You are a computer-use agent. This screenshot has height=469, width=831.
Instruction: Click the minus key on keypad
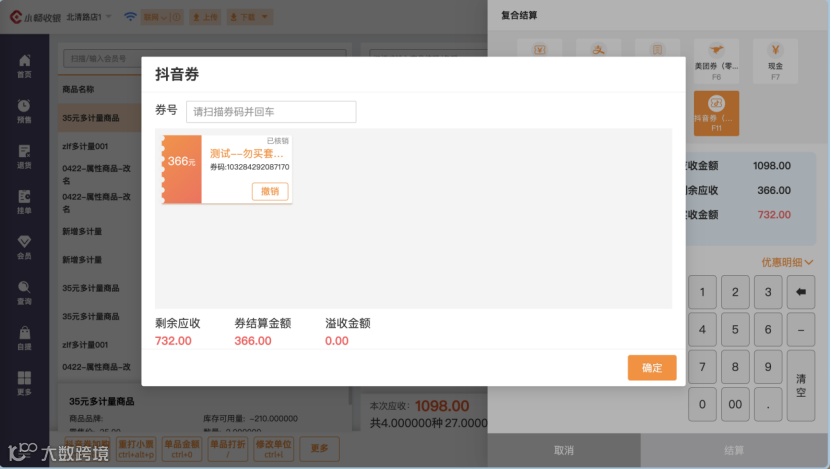point(801,330)
